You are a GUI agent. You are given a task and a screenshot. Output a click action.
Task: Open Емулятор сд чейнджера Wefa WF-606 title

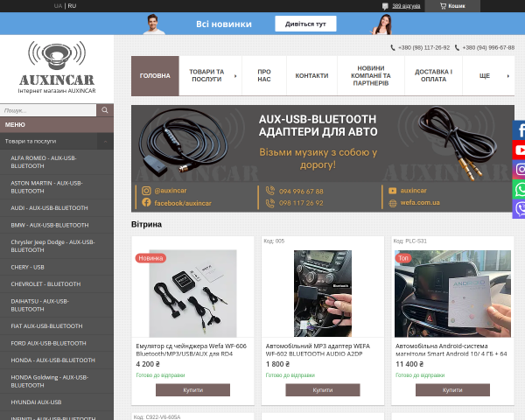(x=191, y=350)
